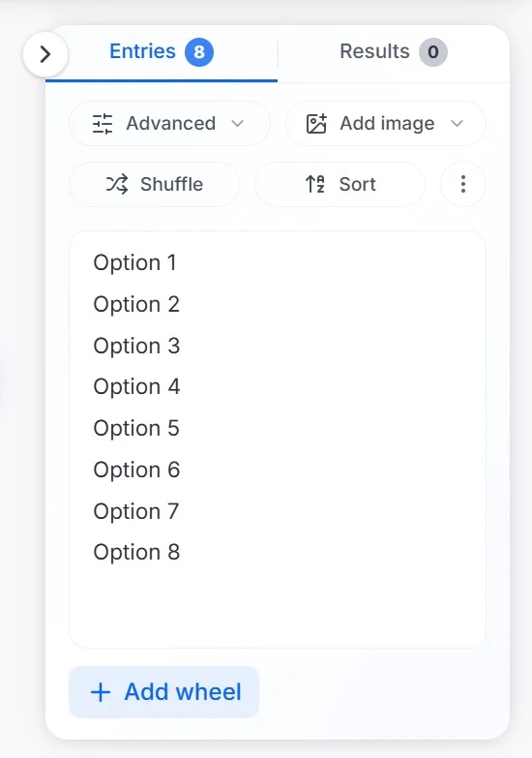
Task: Switch to the Entries tab
Action: (x=162, y=52)
